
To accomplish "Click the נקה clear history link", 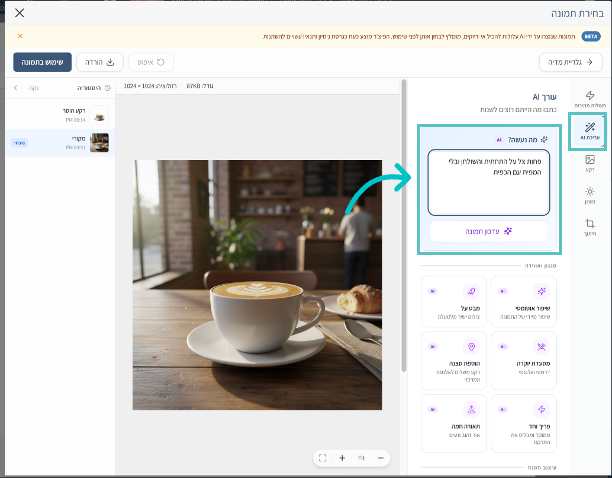I will tap(34, 88).
